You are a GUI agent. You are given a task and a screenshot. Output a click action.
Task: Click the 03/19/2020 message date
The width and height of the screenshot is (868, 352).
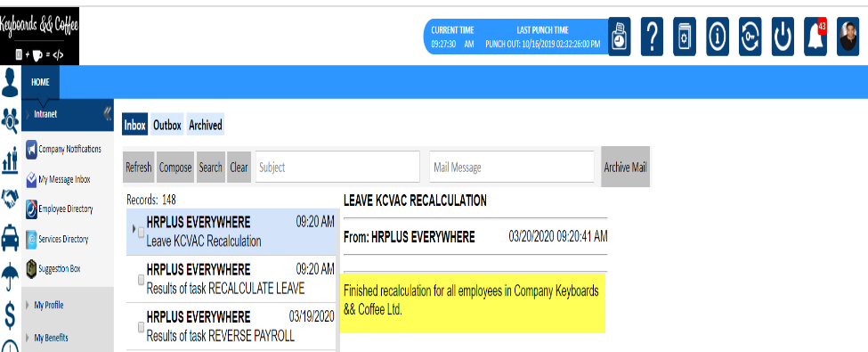coord(312,316)
